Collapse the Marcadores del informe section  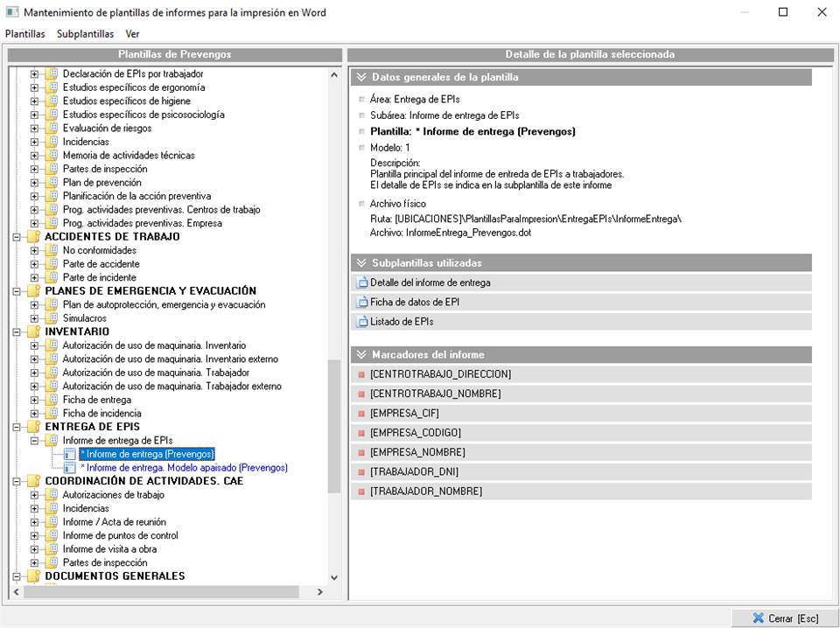point(360,354)
